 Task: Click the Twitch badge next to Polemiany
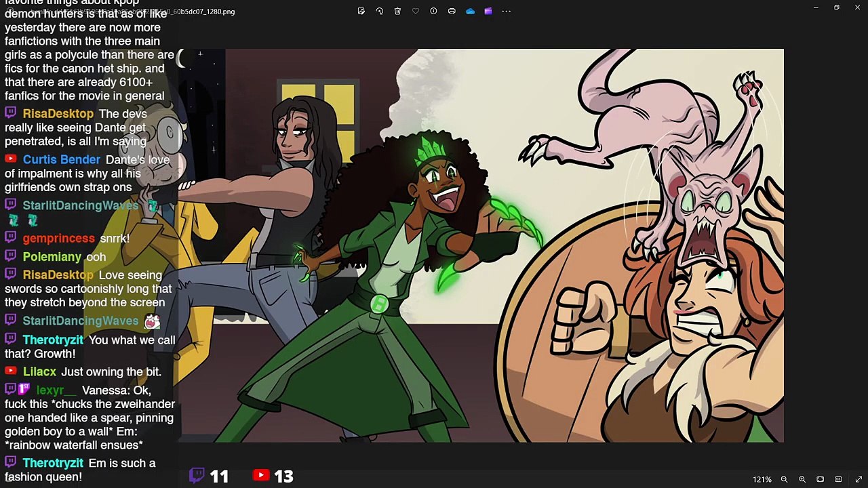tap(10, 256)
